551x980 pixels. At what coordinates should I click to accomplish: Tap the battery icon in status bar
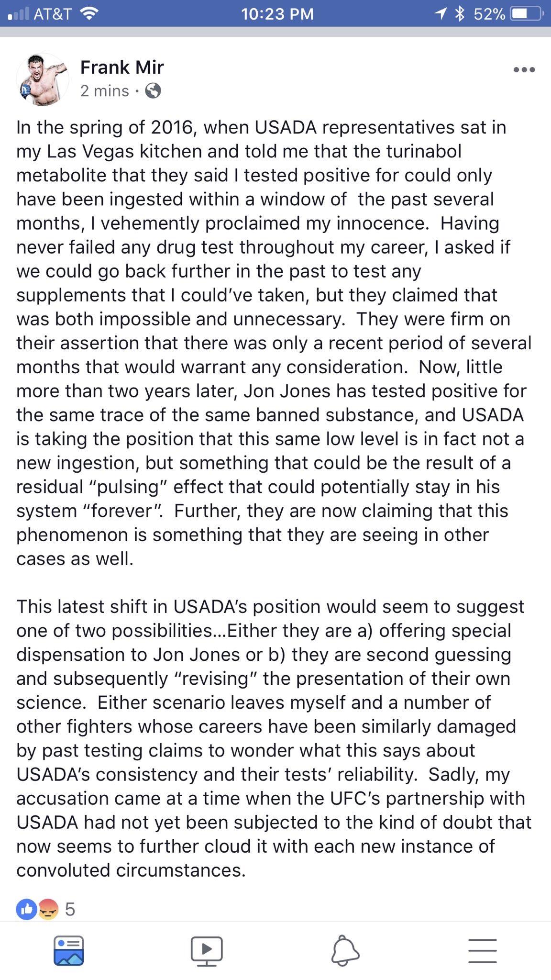[527, 14]
